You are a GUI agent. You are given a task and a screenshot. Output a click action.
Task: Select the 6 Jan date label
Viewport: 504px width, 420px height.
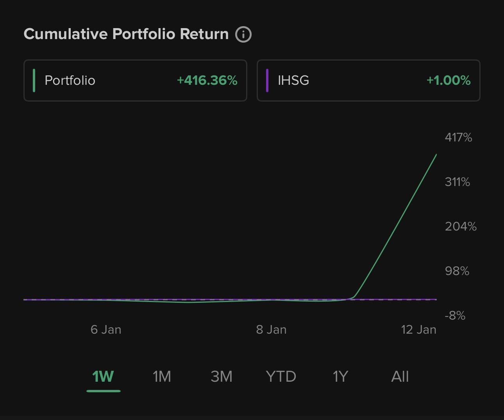click(106, 330)
